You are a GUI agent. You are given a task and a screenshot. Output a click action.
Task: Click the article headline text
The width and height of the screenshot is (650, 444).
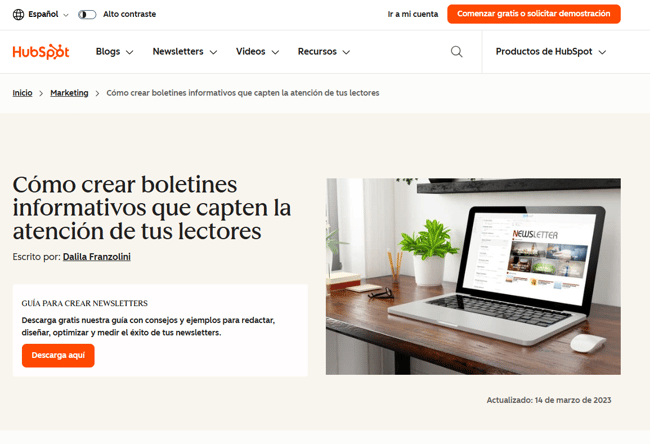pyautogui.click(x=152, y=208)
